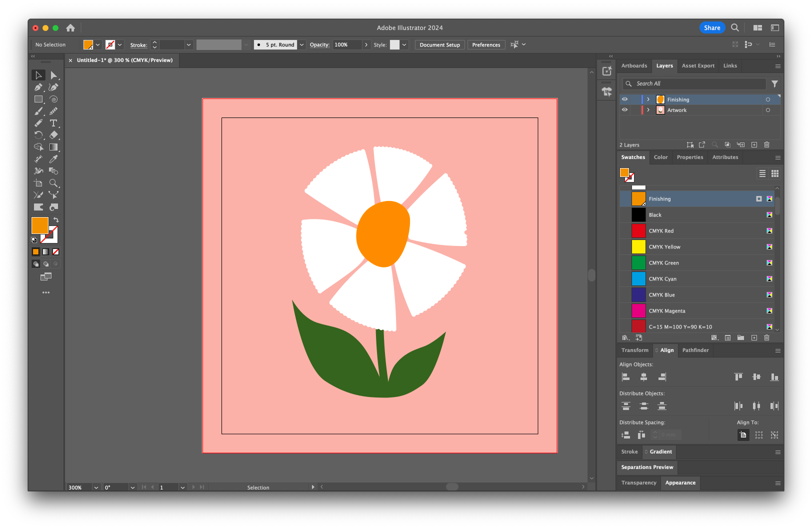Select the Artboard tool
This screenshot has height=528, width=812.
tap(38, 183)
